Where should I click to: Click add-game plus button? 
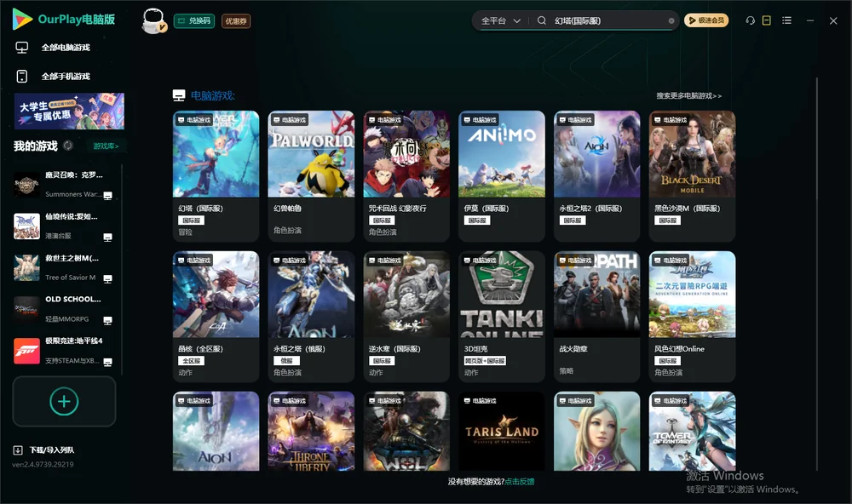point(64,401)
